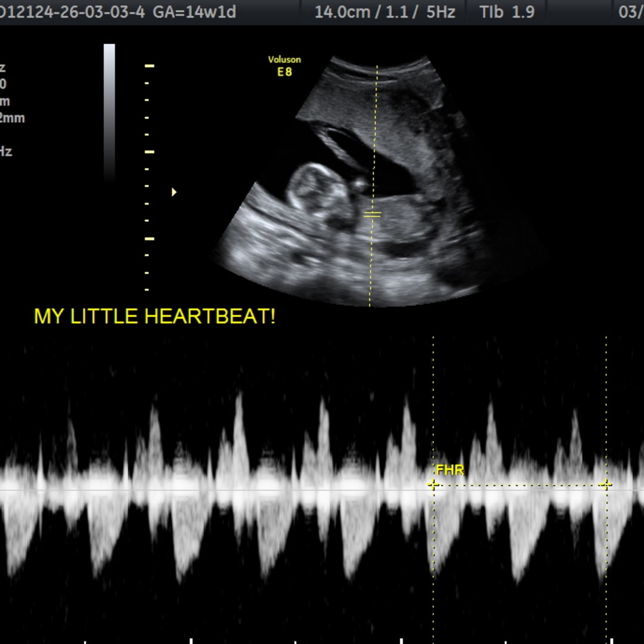644x644 pixels.
Task: Click the Doppler sample gate marker
Action: (x=373, y=214)
